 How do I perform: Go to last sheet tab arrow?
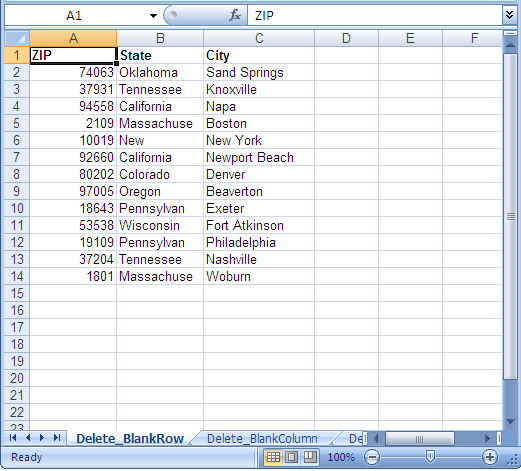(x=57, y=437)
